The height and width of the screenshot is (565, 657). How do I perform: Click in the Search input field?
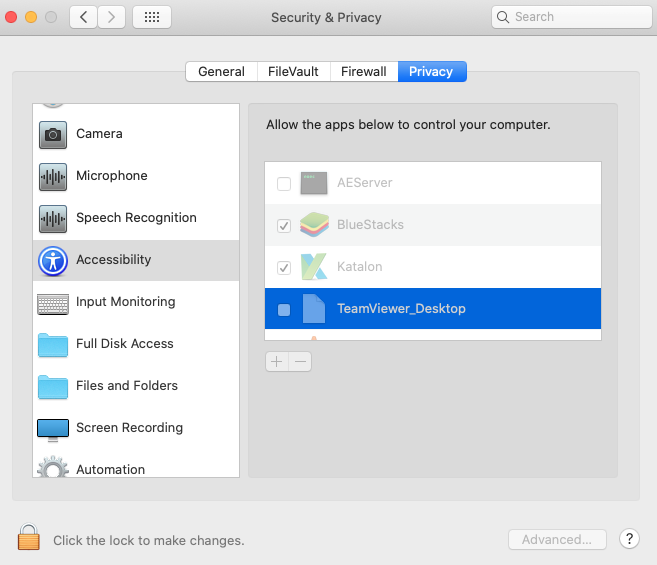tap(572, 17)
